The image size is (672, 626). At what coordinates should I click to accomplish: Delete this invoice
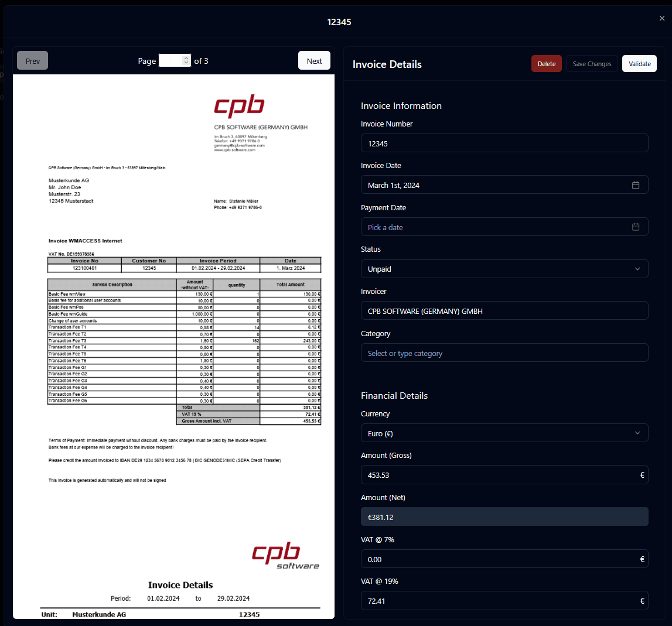pyautogui.click(x=547, y=64)
